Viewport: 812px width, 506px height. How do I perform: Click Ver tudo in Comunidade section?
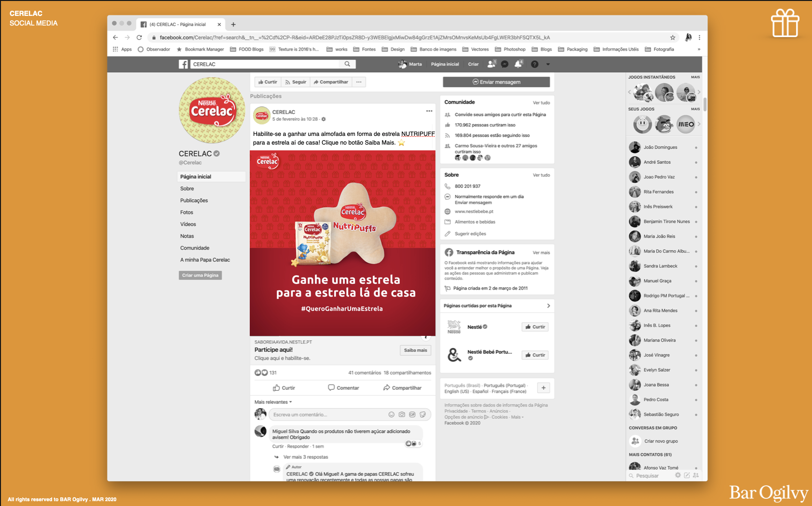541,103
